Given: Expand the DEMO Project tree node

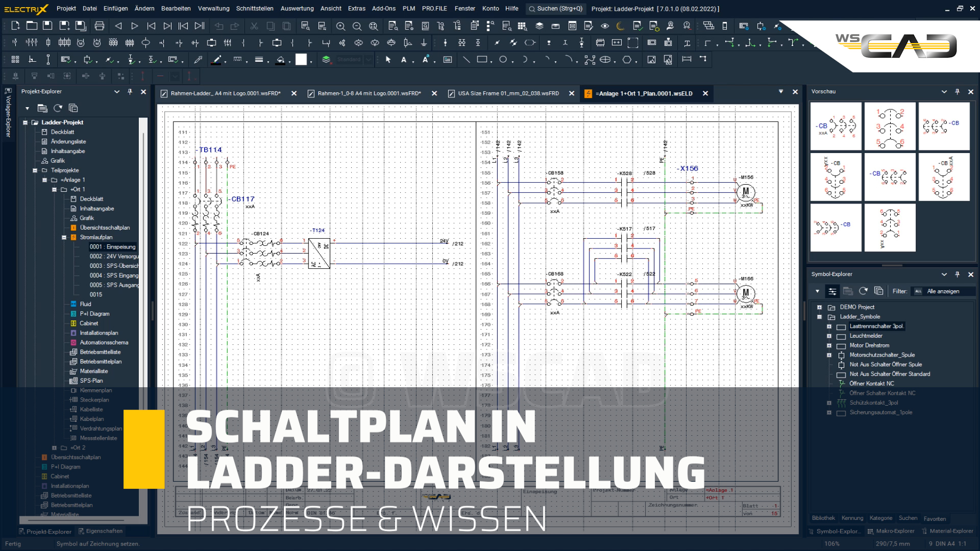Looking at the screenshot, I should 820,307.
